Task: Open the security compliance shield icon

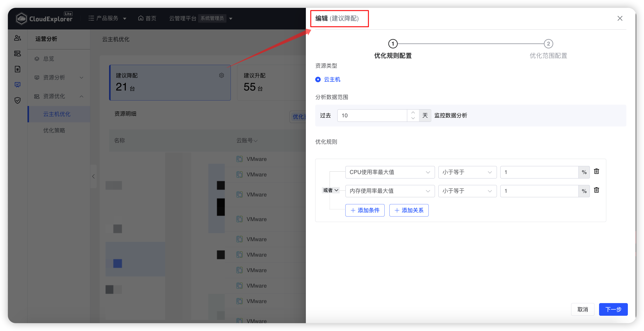Action: pos(17,101)
